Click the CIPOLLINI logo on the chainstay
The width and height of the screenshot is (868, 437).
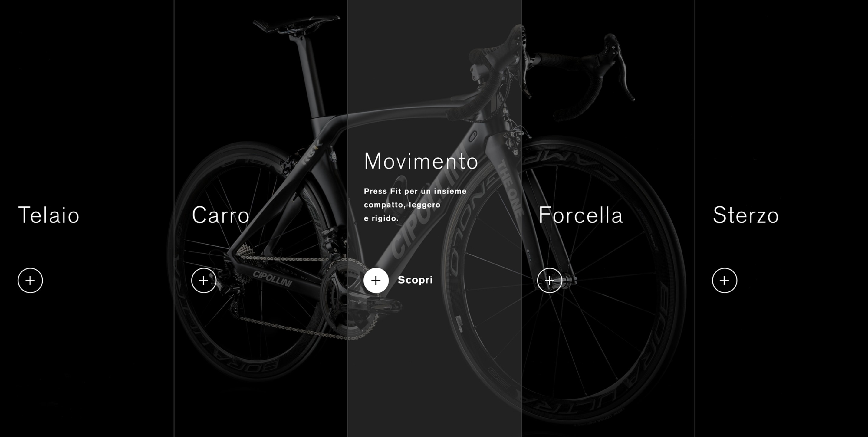(273, 278)
